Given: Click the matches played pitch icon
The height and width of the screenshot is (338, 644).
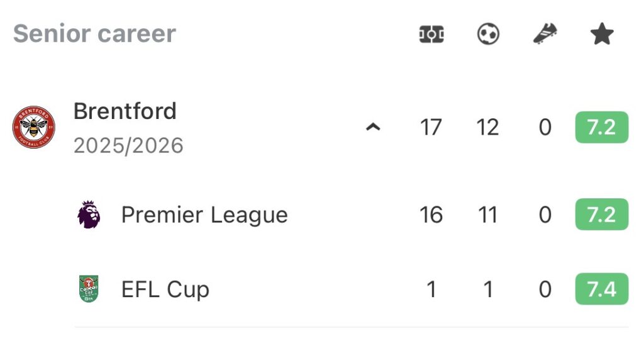Looking at the screenshot, I should (431, 35).
